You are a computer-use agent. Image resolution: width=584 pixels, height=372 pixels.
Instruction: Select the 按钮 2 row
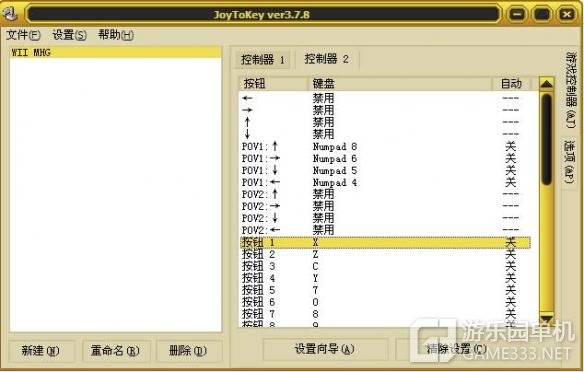click(x=385, y=254)
